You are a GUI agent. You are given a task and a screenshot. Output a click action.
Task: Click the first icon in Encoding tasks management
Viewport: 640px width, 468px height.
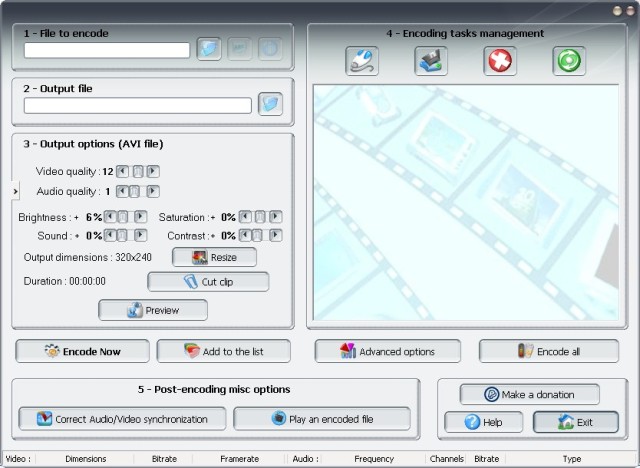click(x=361, y=61)
